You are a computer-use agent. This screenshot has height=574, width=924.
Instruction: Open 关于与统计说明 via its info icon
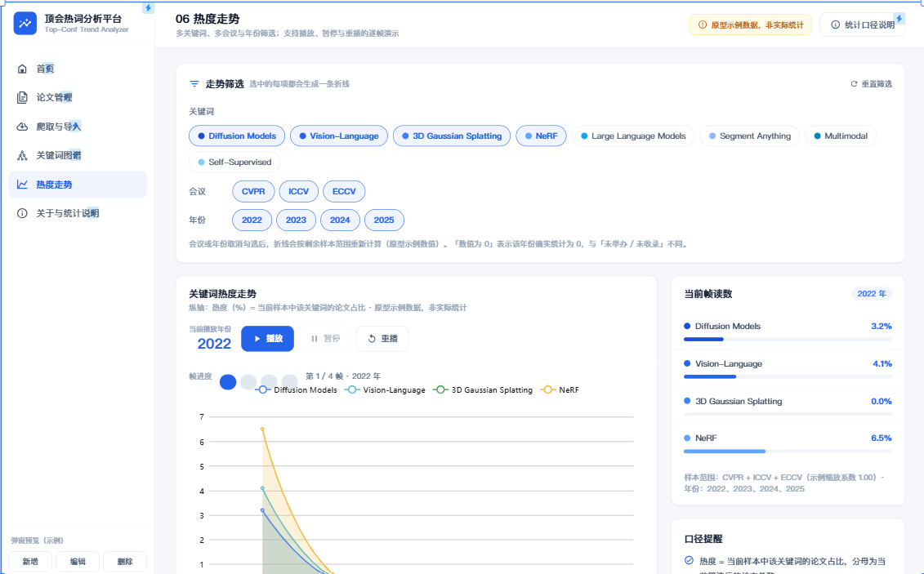(x=22, y=213)
